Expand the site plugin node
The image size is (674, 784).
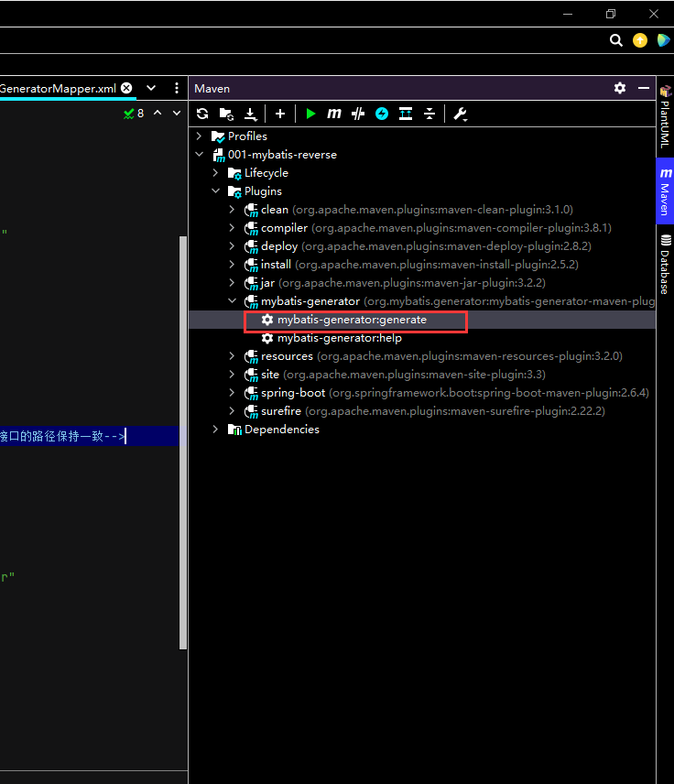232,374
